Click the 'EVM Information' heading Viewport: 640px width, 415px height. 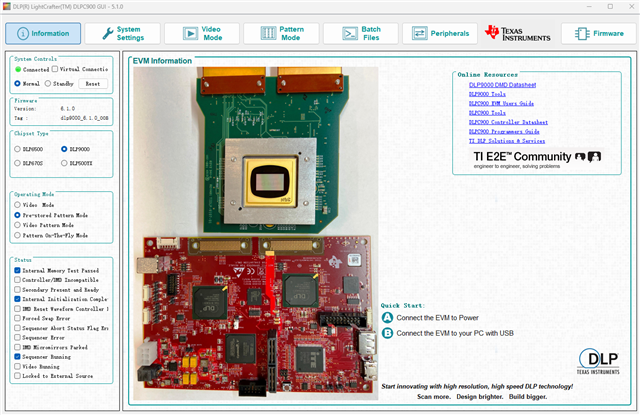(x=162, y=61)
